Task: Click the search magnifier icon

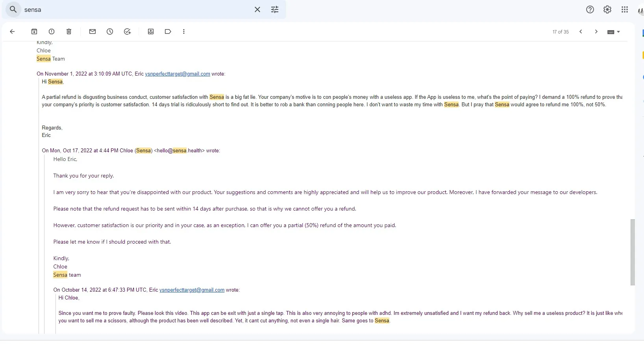Action: point(13,9)
